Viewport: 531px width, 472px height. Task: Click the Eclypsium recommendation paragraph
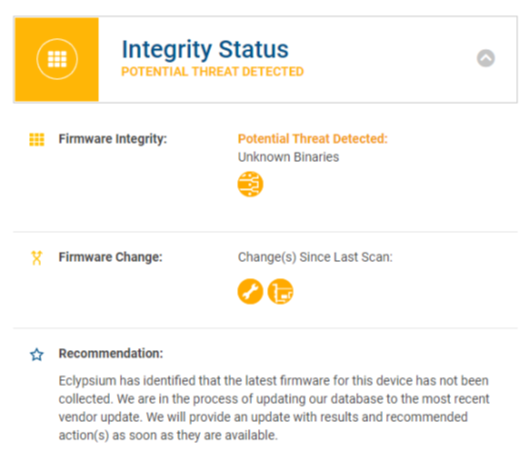point(274,408)
